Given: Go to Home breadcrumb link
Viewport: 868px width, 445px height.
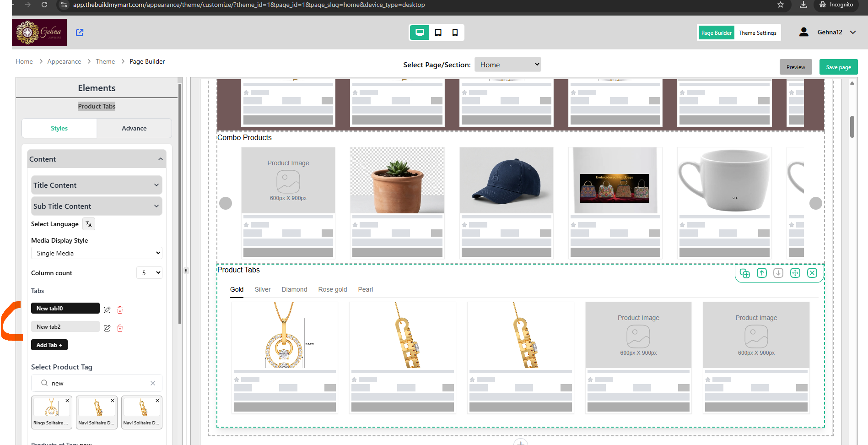Looking at the screenshot, I should (24, 61).
